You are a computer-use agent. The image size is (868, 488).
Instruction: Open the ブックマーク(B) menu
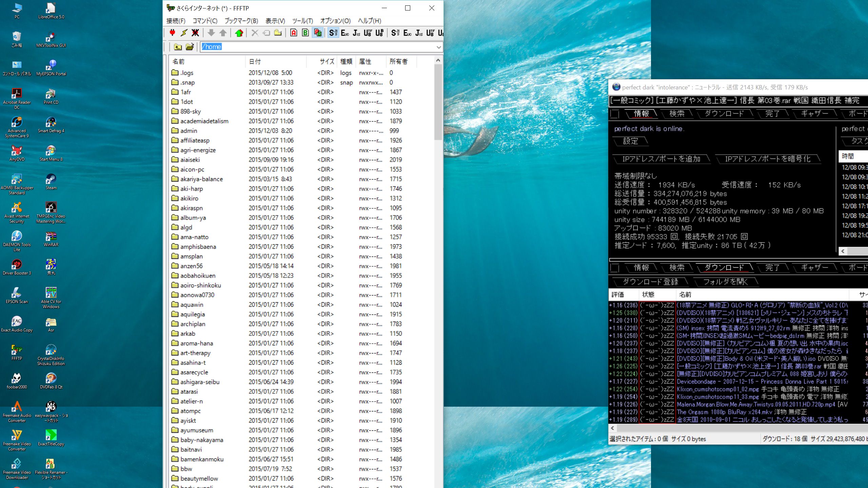[241, 21]
